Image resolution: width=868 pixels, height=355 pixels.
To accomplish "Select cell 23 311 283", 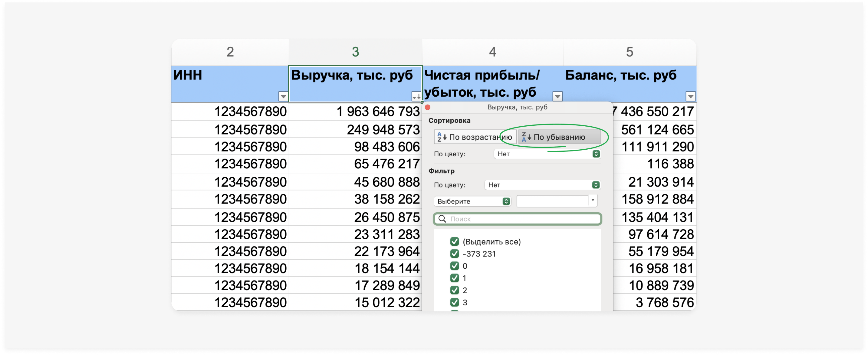I will click(x=356, y=234).
